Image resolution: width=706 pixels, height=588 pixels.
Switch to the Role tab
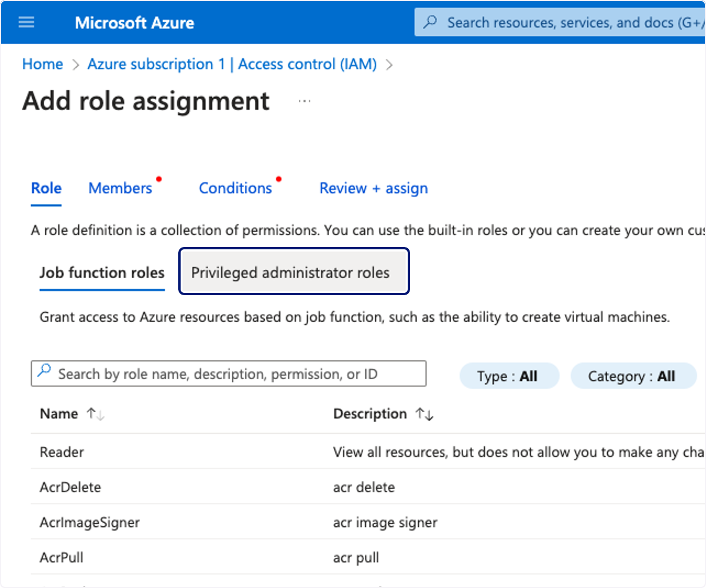click(46, 188)
